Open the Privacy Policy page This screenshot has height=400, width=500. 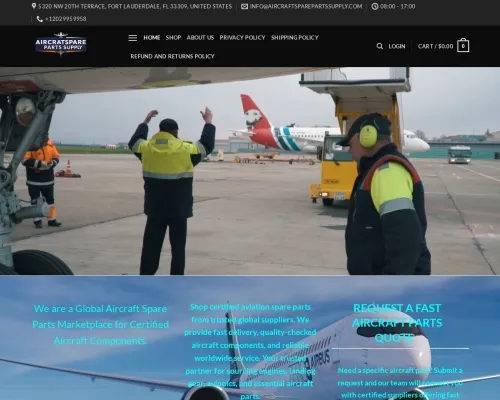pos(242,38)
